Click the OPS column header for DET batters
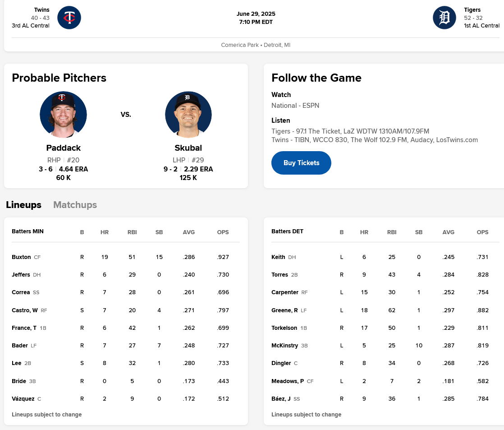 click(482, 232)
